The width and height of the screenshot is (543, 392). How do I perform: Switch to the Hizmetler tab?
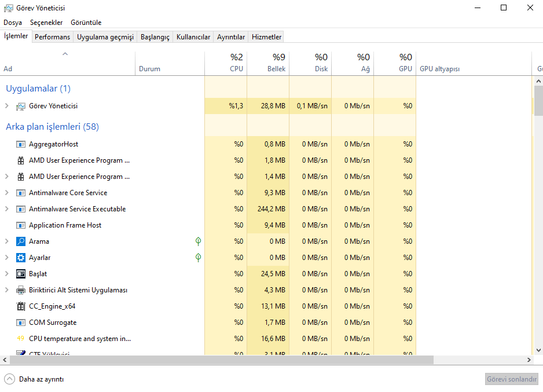(x=266, y=37)
